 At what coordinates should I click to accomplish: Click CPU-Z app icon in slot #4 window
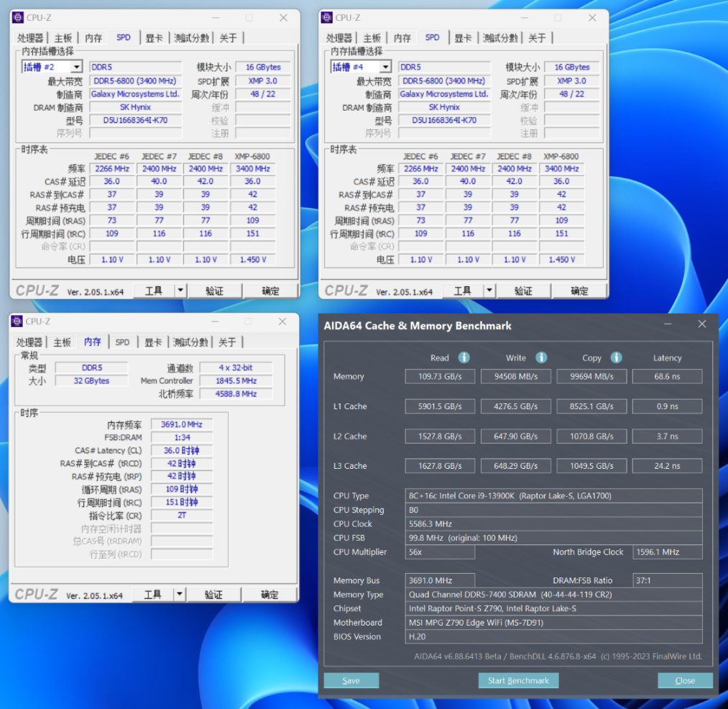click(327, 18)
